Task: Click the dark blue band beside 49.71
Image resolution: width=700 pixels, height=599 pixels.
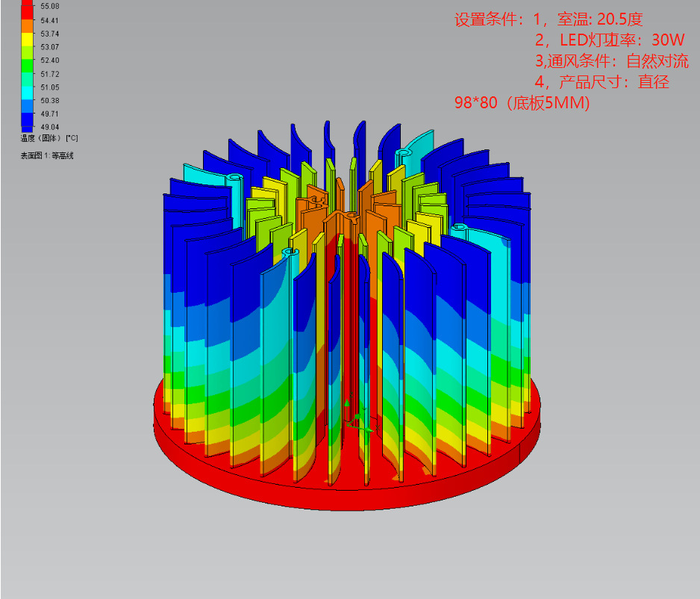Action: pyautogui.click(x=27, y=120)
